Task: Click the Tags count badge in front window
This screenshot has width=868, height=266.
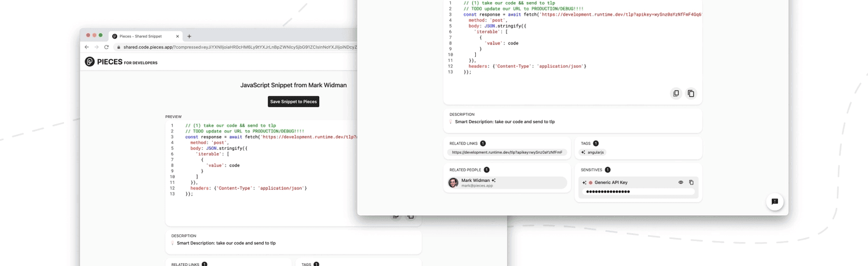Action: 596,143
